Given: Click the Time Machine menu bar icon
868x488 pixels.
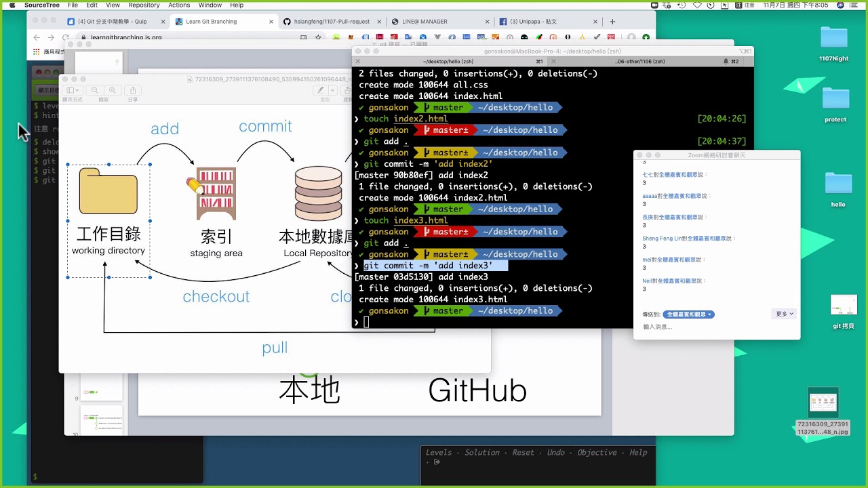Looking at the screenshot, I should point(682,5).
